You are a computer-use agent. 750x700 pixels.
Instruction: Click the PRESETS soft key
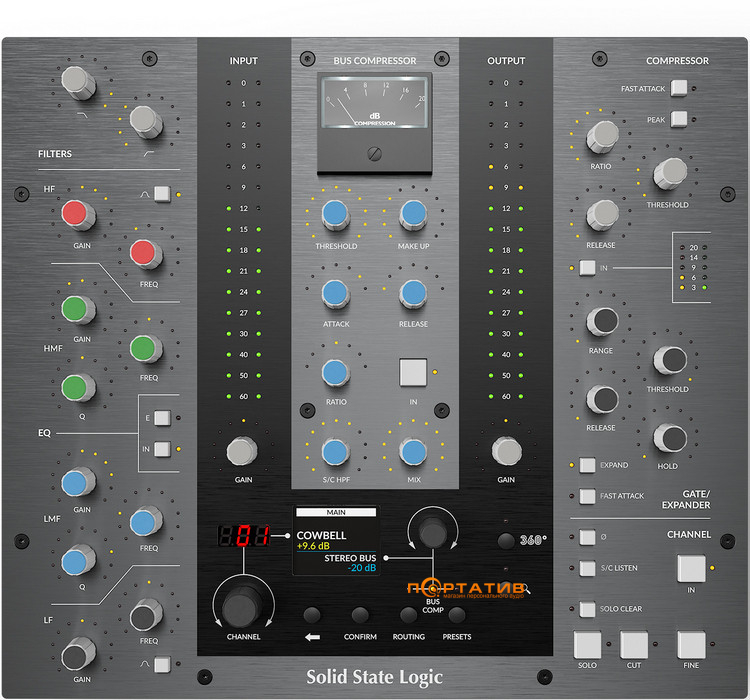(457, 615)
